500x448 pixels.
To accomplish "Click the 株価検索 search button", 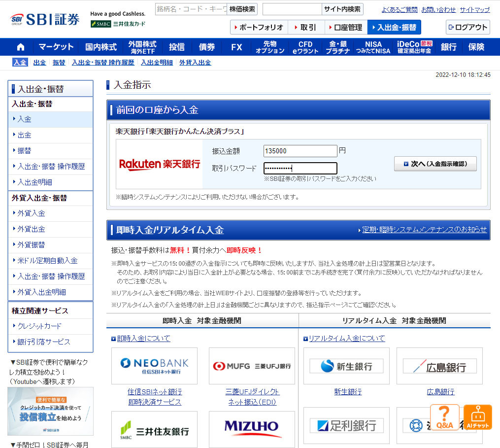I will coord(242,9).
